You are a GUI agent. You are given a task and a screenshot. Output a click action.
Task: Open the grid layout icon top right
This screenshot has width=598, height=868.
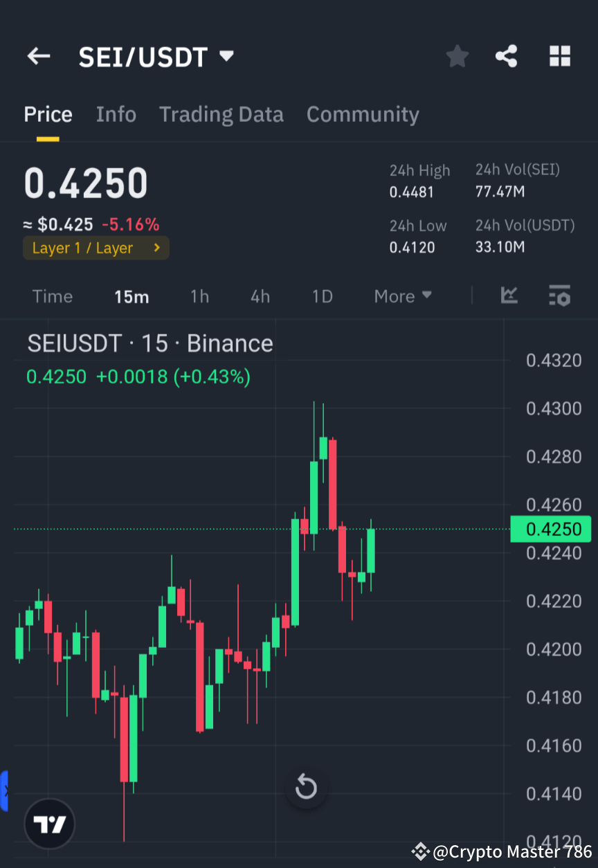(559, 56)
